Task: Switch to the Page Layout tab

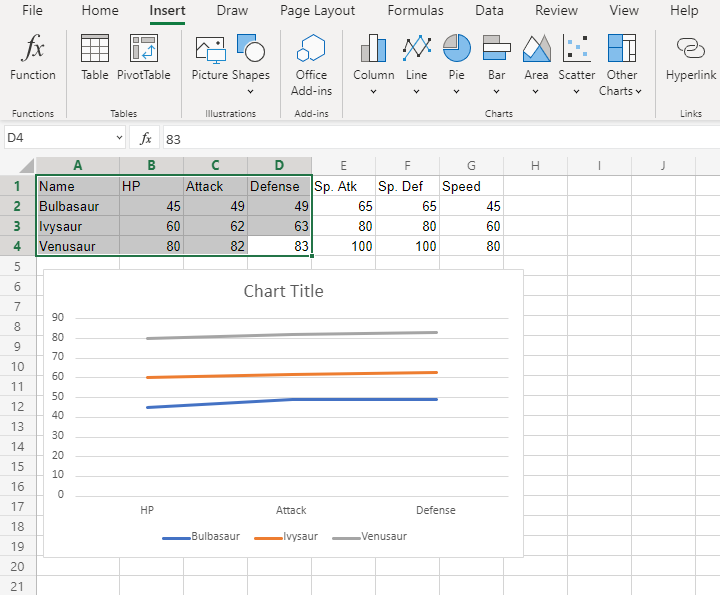Action: coord(317,11)
